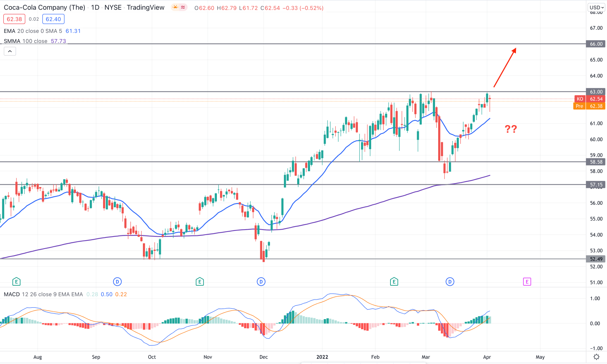Click the SMMA value 57.73 in legend
The height and width of the screenshot is (364, 607).
coord(58,41)
